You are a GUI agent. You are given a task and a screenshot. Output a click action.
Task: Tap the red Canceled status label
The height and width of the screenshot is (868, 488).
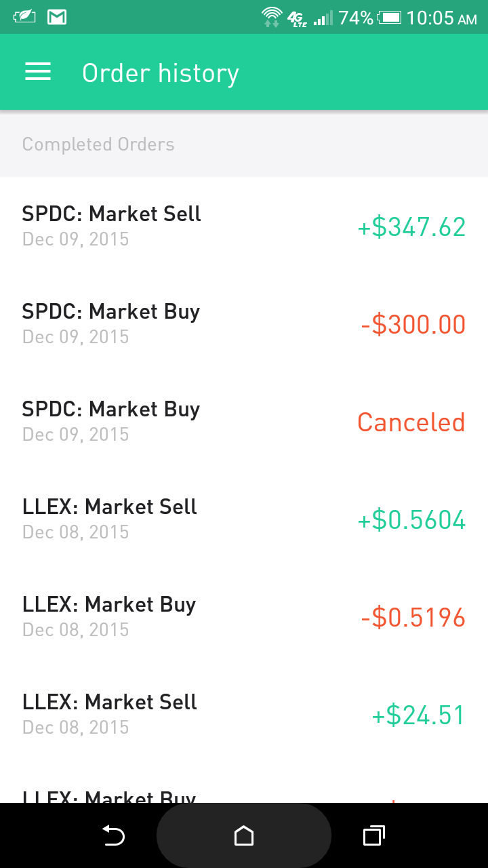tap(411, 422)
